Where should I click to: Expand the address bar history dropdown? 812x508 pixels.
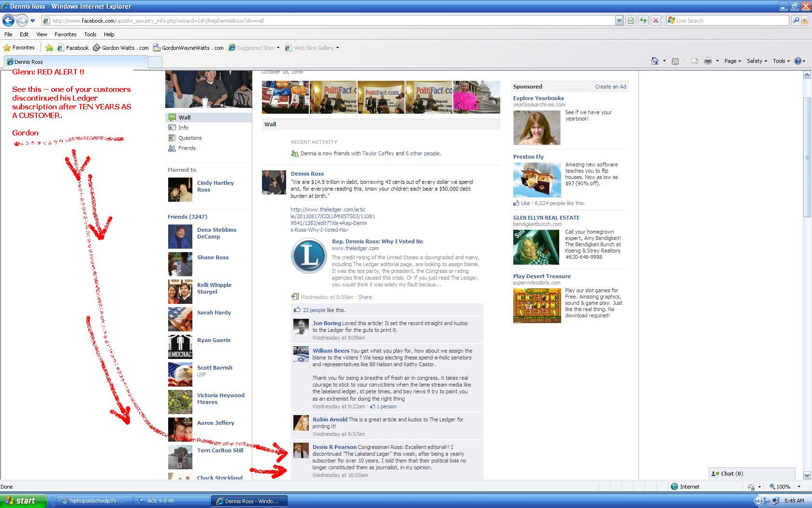click(619, 20)
